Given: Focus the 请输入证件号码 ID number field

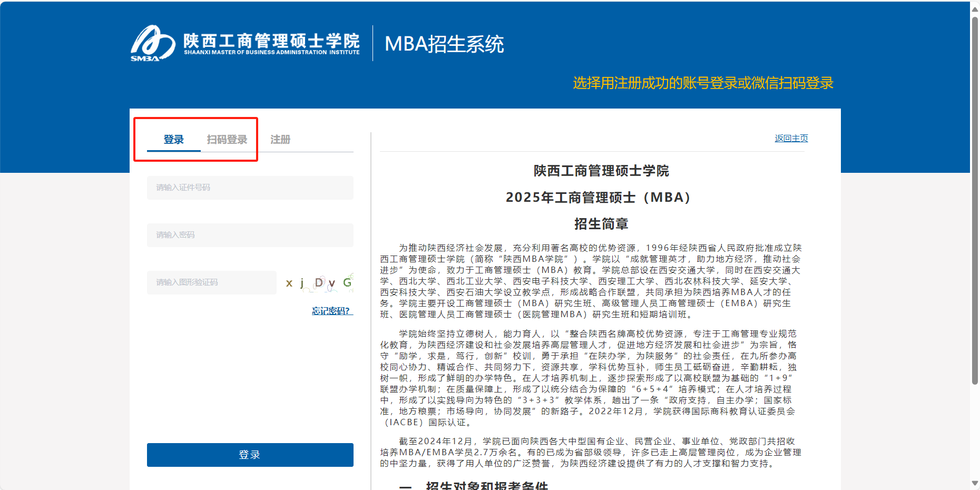Looking at the screenshot, I should click(x=250, y=188).
